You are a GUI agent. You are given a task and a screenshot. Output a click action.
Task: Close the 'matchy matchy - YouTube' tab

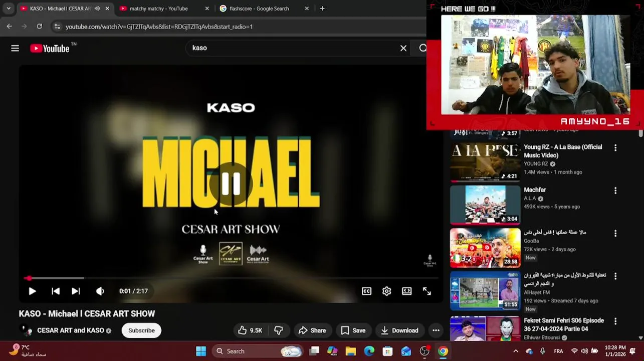pos(207,9)
